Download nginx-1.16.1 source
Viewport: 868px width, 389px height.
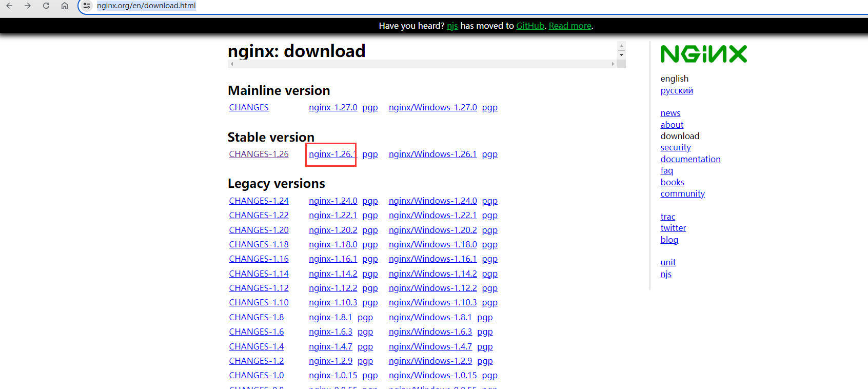pos(333,259)
